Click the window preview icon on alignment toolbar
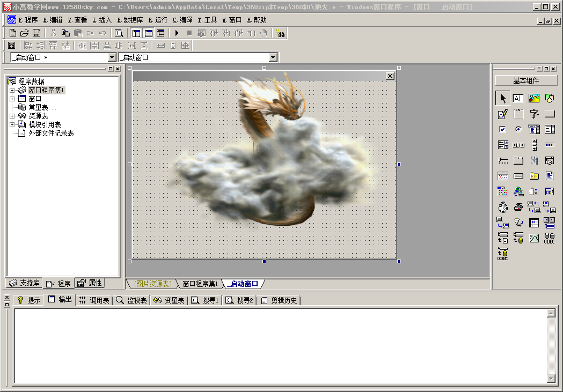 [x=11, y=45]
